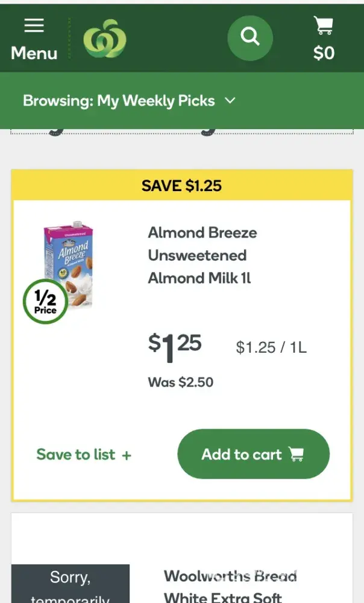Expand the My Weekly Picks chevron
The width and height of the screenshot is (364, 603).
[230, 101]
